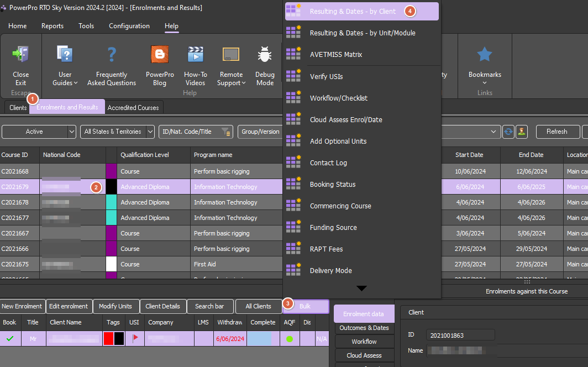Click the All Clients button
The image size is (588, 367).
259,306
